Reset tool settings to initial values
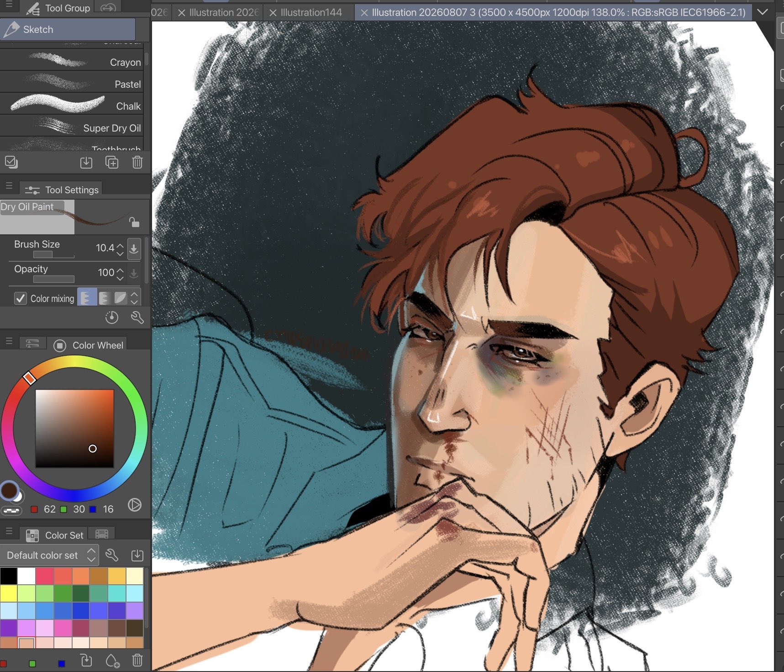 click(x=112, y=317)
